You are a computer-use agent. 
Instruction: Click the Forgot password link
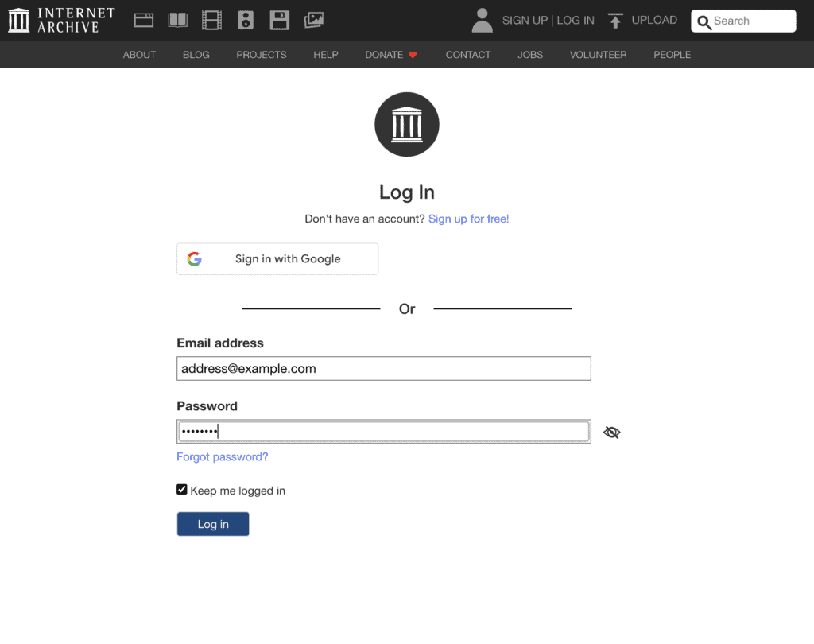[x=223, y=456]
